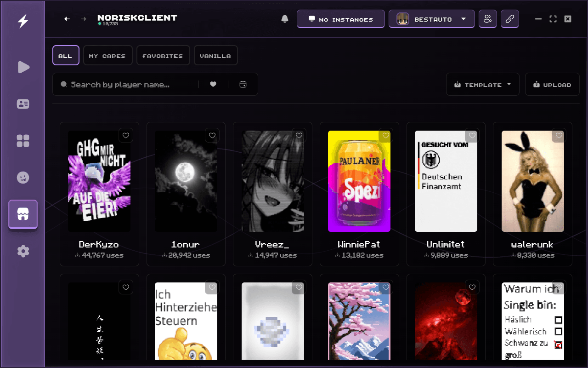
Task: Click the NORISKCLIENT title text
Action: click(x=137, y=17)
